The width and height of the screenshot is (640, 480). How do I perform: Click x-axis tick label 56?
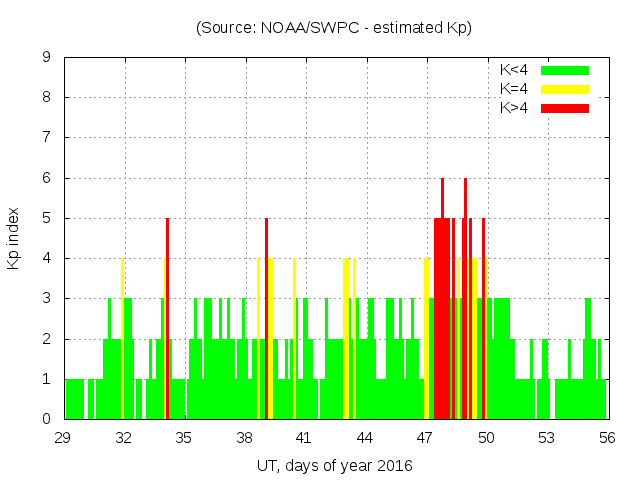tap(606, 438)
